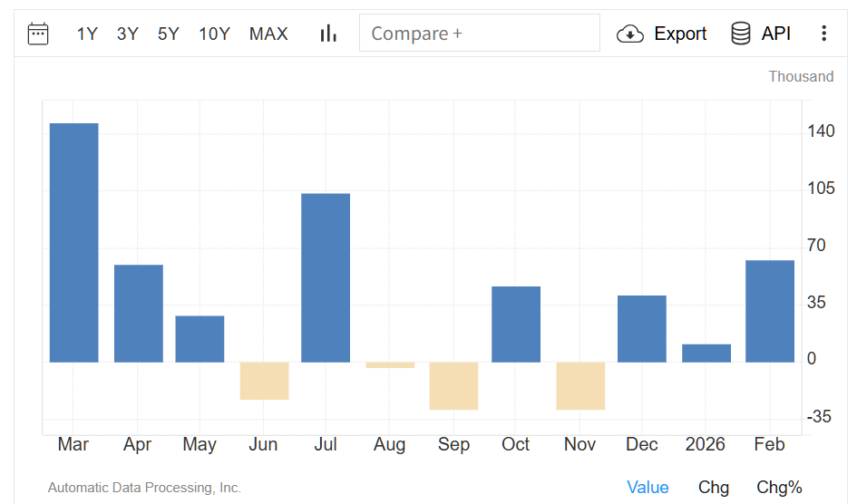Switch to 5Y time range
Viewport: 857px width, 504px height.
pos(169,34)
